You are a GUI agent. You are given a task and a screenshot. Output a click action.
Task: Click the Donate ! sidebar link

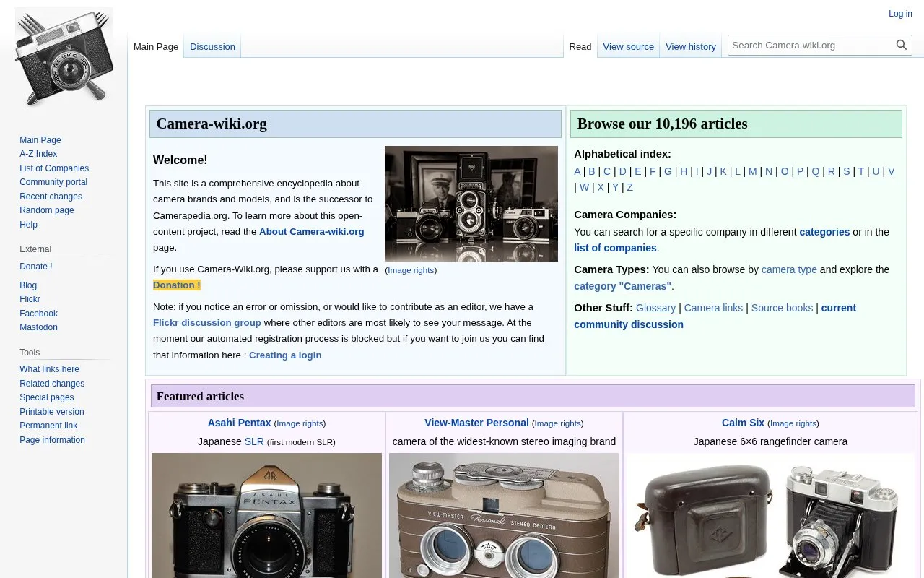[36, 267]
